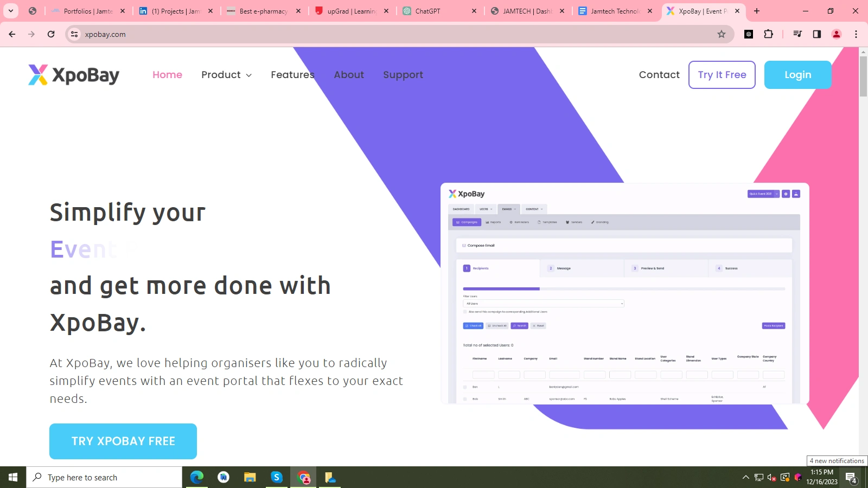Open File Explorer from the taskbar
Screen dimensions: 868x488
click(x=250, y=477)
